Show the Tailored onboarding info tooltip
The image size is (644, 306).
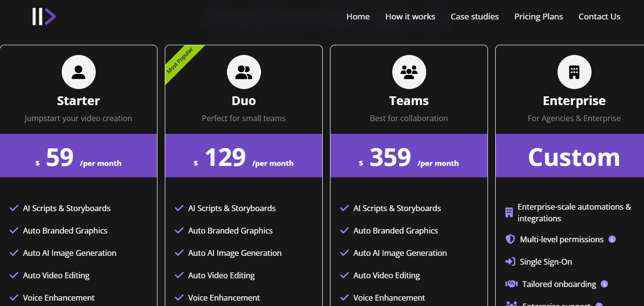pos(605,284)
